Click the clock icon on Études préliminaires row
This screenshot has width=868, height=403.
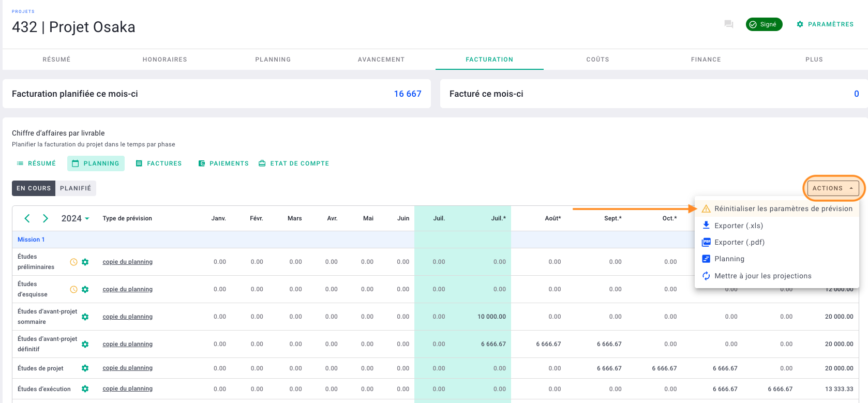click(x=74, y=262)
